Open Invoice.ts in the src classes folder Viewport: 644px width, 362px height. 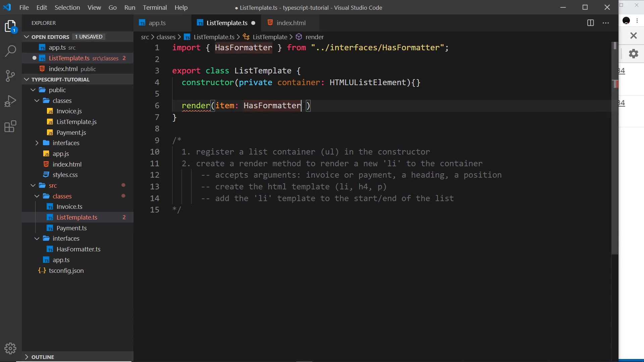coord(78,207)
